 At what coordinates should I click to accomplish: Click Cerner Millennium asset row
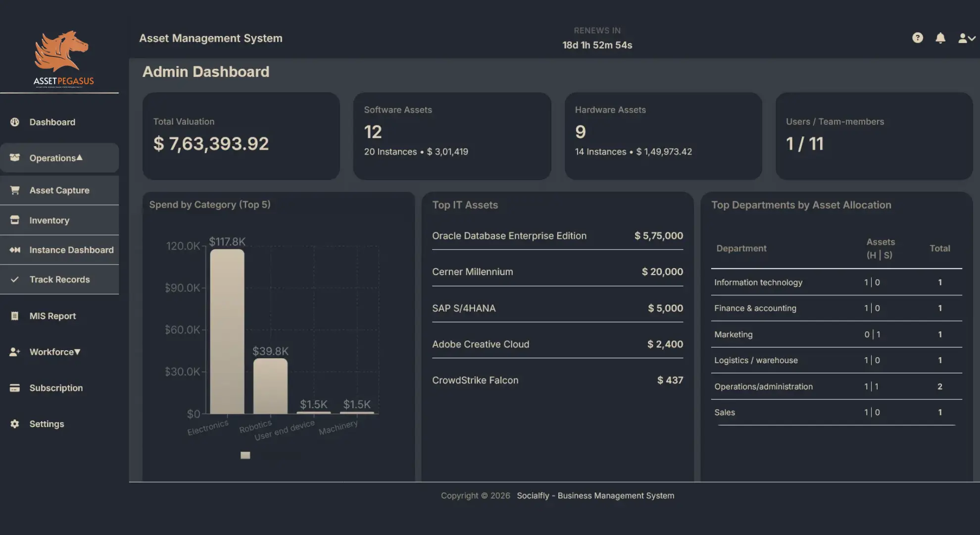tap(557, 272)
